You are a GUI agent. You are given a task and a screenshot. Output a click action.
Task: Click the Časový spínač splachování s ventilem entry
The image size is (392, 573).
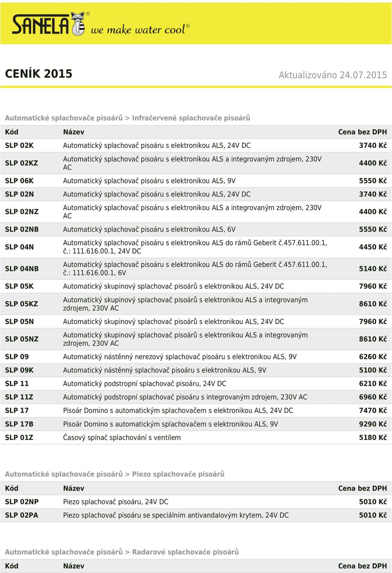pos(122,437)
